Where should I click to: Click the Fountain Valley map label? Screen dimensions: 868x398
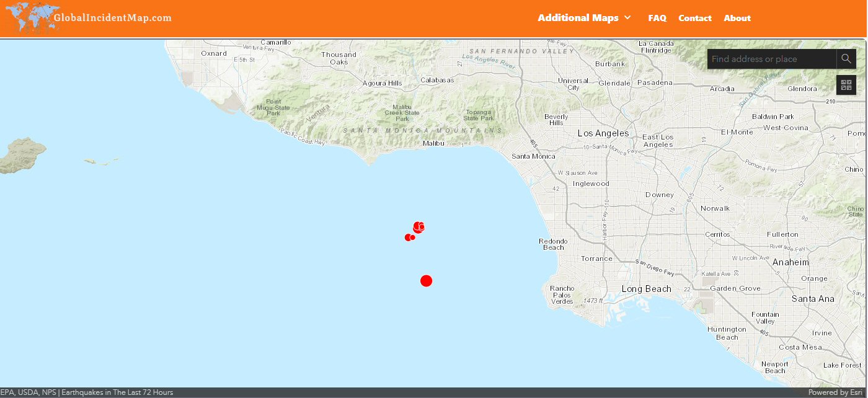(765, 318)
